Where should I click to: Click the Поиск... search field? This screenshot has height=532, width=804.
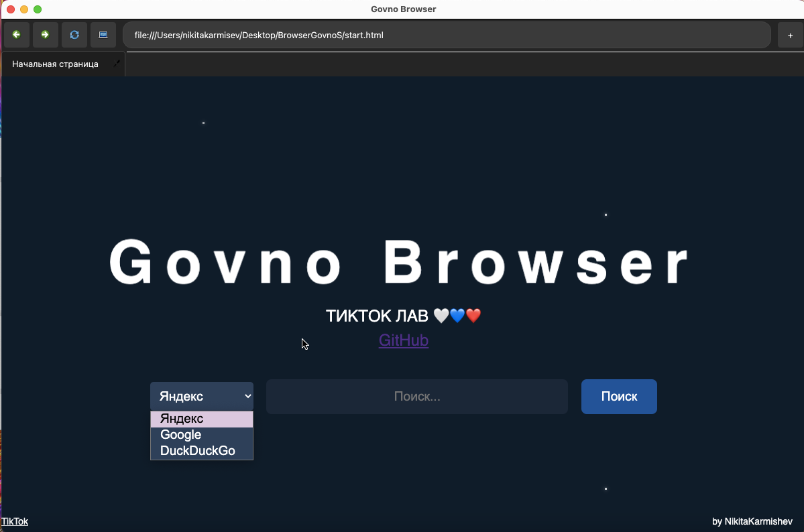coord(417,396)
